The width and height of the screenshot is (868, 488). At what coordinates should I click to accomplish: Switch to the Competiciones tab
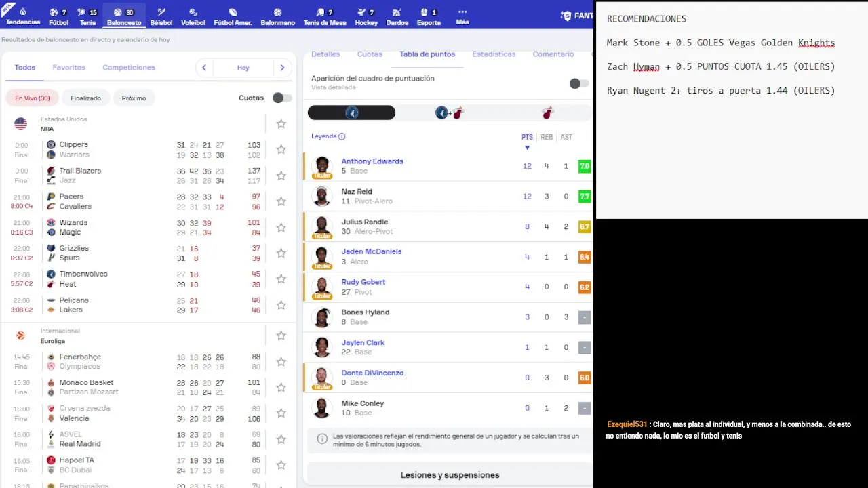[x=129, y=68]
